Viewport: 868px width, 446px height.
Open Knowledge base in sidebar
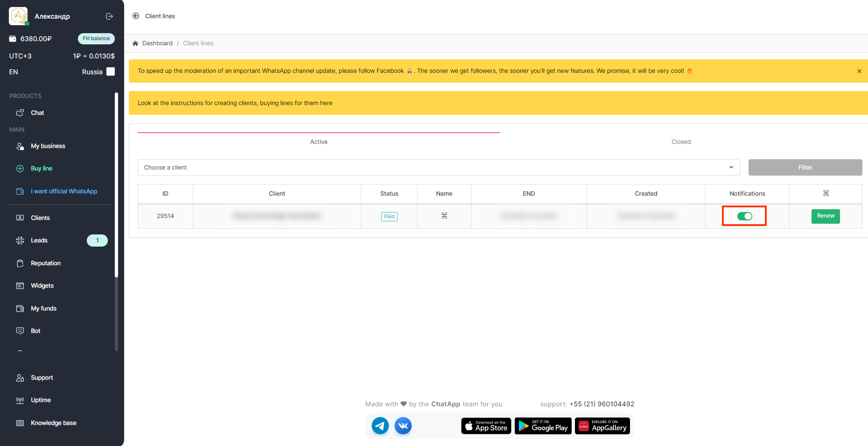[x=53, y=423]
